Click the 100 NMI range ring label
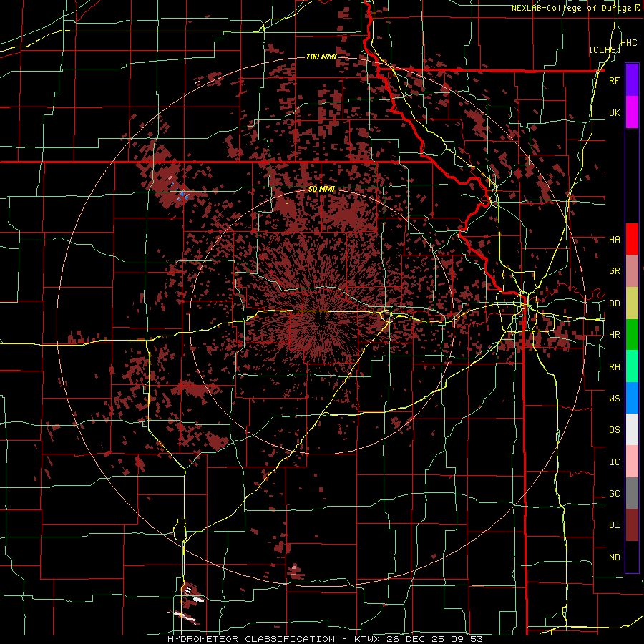Image resolution: width=644 pixels, height=644 pixels. coord(321,57)
